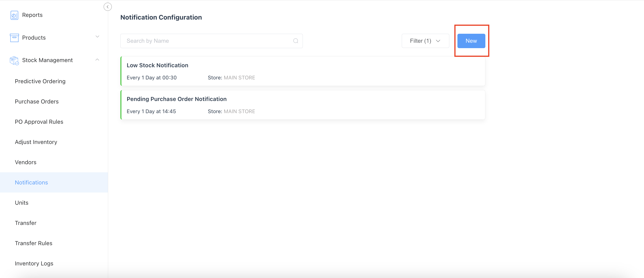Click the Search by Name field
This screenshot has width=644, height=278.
[x=200, y=41]
